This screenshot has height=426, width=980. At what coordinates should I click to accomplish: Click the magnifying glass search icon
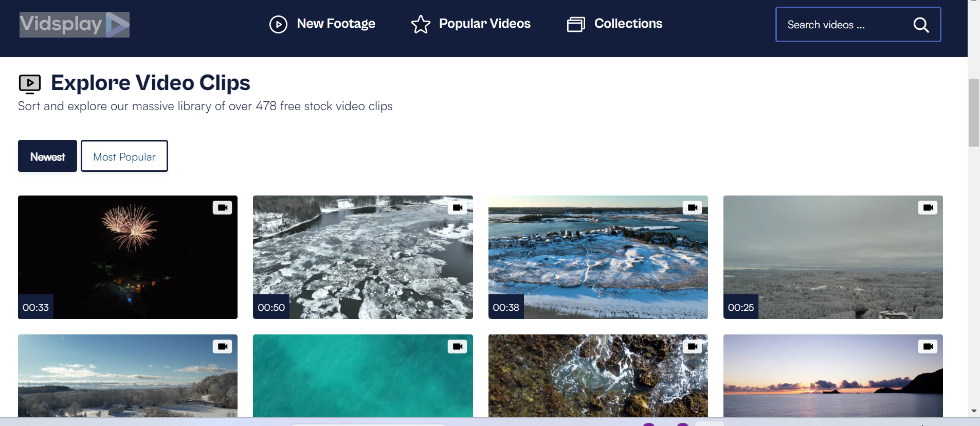[x=921, y=25]
